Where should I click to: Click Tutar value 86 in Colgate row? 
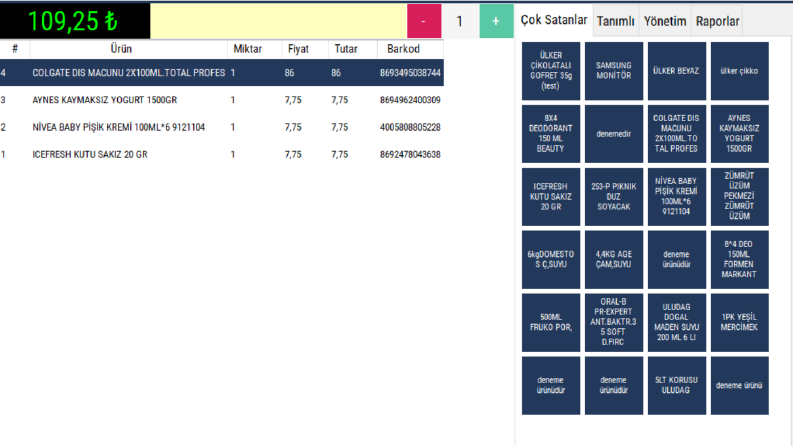click(x=336, y=73)
